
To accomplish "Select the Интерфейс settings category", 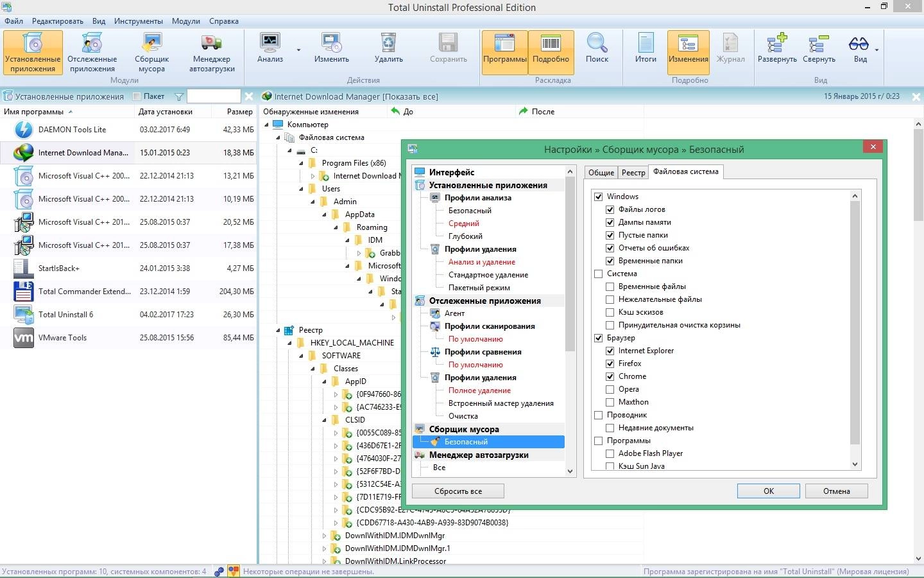I will [452, 172].
